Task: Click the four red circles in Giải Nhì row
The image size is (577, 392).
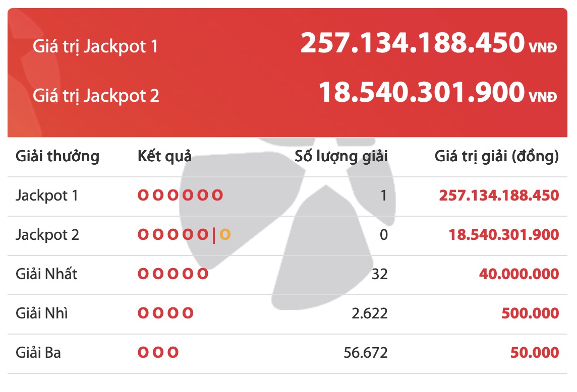Action: [165, 313]
